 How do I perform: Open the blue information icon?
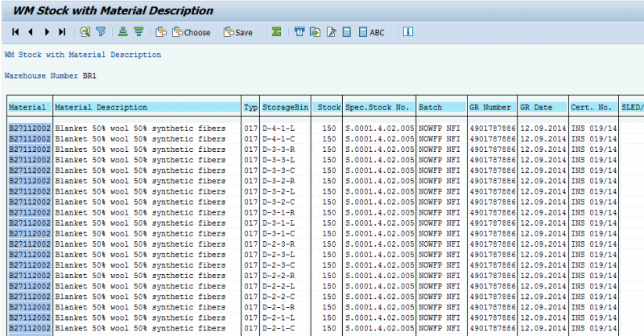(407, 32)
